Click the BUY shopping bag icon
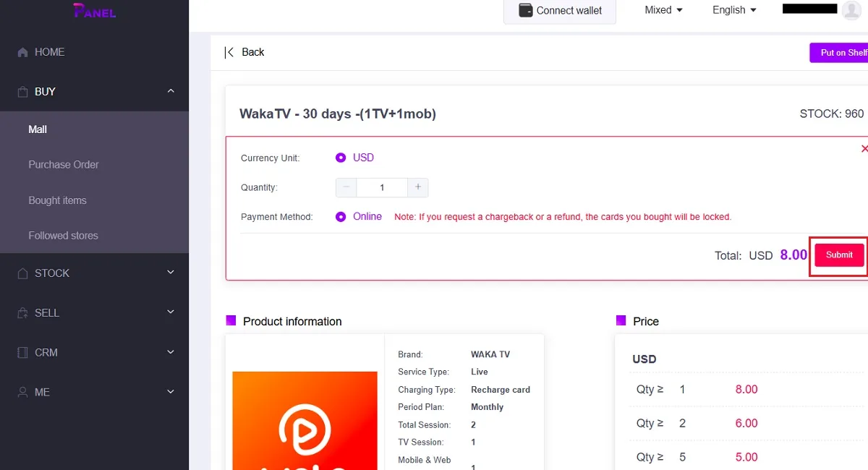The width and height of the screenshot is (868, 470). (x=22, y=92)
